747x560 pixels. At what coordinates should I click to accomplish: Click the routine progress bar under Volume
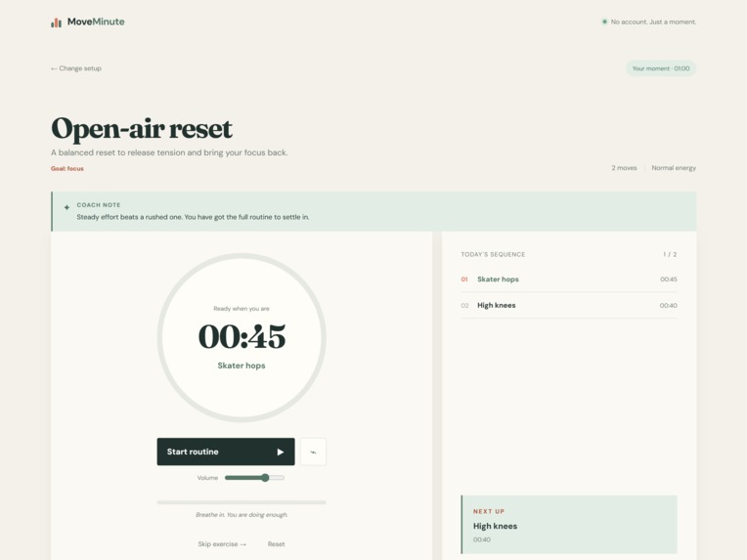point(242,502)
